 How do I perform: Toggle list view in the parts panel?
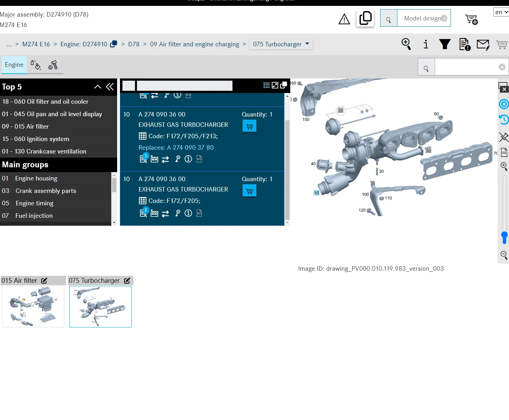[x=266, y=85]
